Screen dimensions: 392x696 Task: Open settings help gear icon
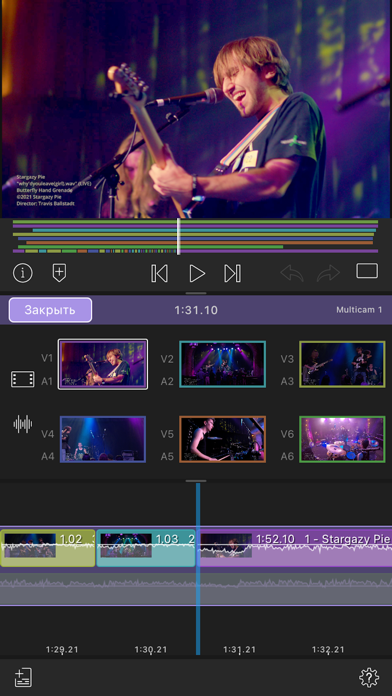tap(369, 677)
